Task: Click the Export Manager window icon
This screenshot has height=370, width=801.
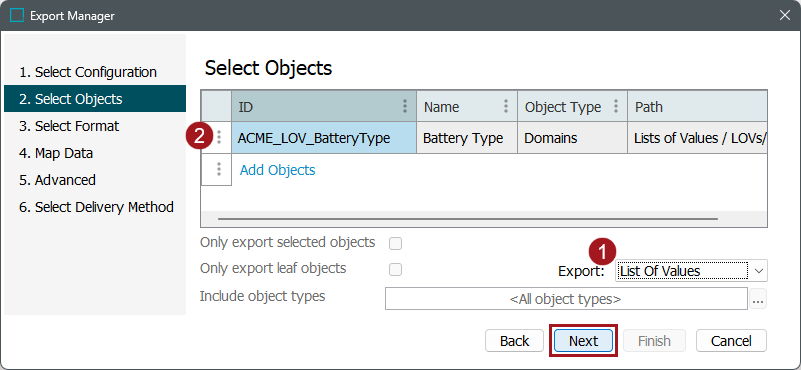Action: click(x=17, y=16)
